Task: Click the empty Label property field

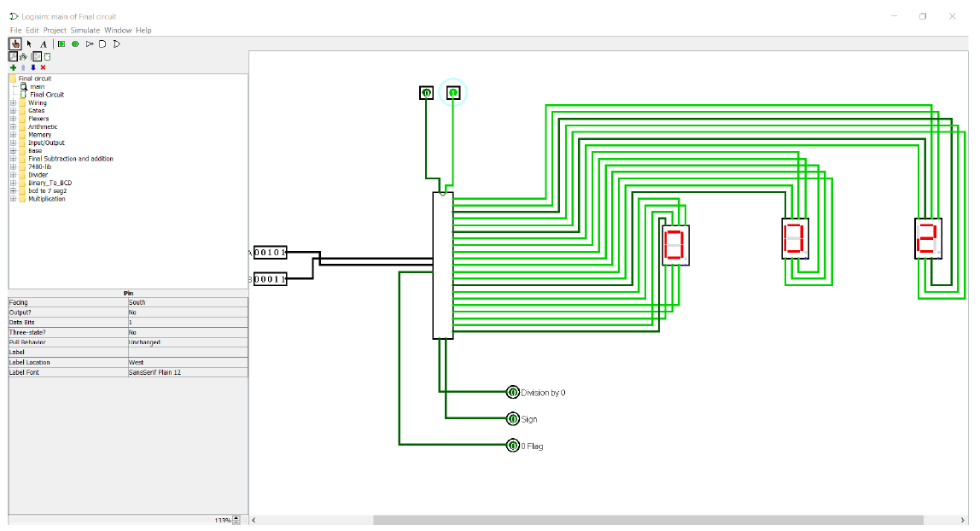Action: click(x=188, y=353)
